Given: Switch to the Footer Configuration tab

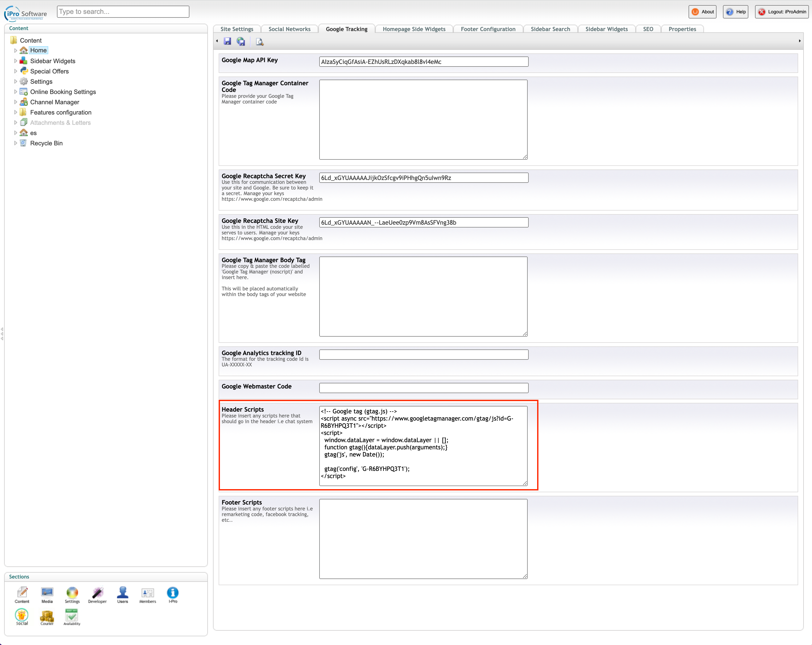Looking at the screenshot, I should [x=488, y=29].
